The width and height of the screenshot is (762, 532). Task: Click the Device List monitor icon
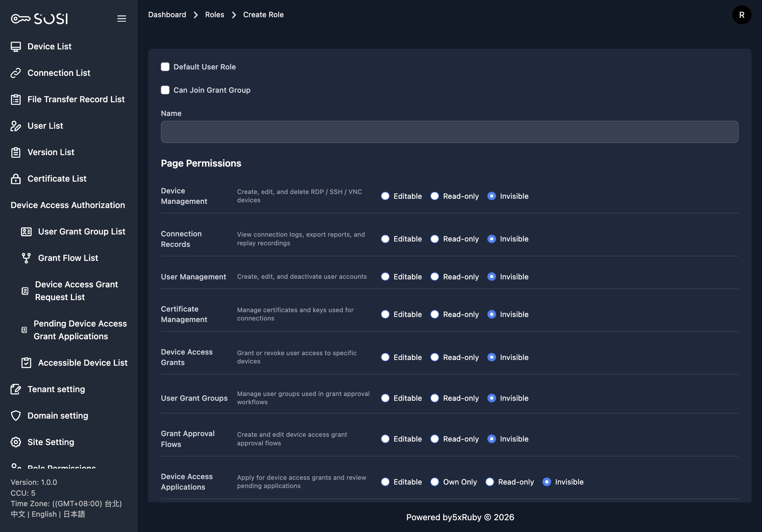coord(16,47)
